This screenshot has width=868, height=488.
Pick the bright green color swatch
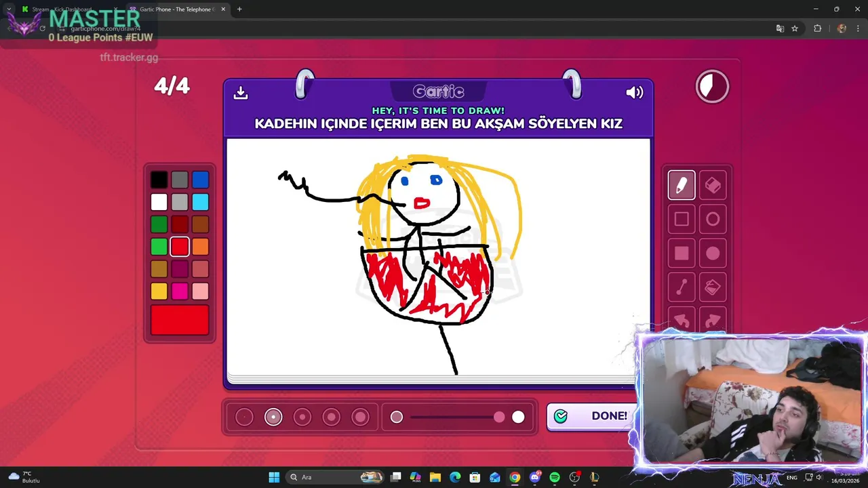coord(159,247)
